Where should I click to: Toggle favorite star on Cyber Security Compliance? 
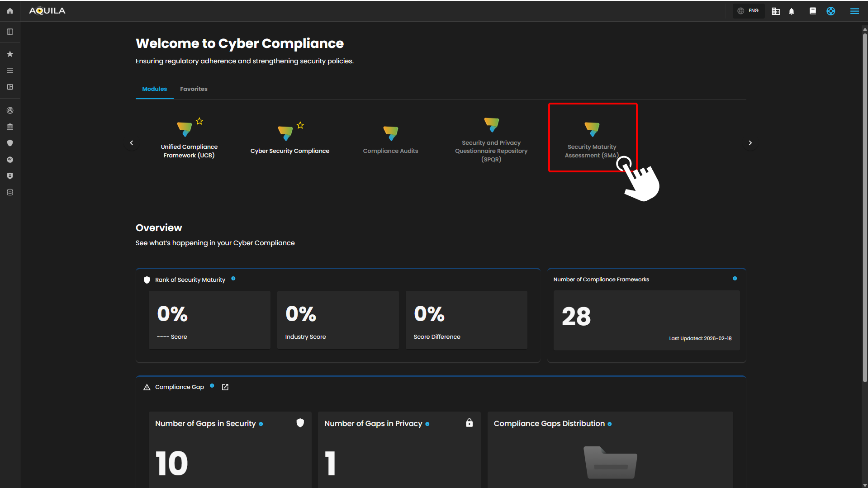[x=300, y=125]
